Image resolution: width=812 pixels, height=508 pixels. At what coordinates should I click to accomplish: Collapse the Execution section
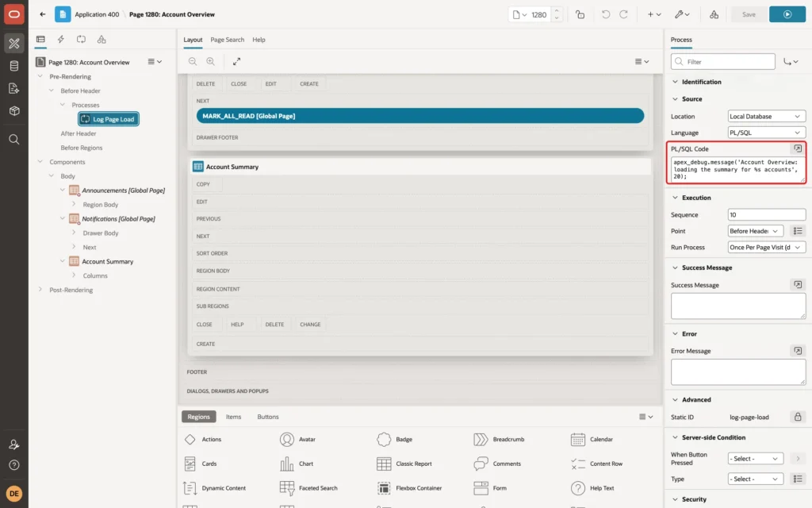coord(675,198)
